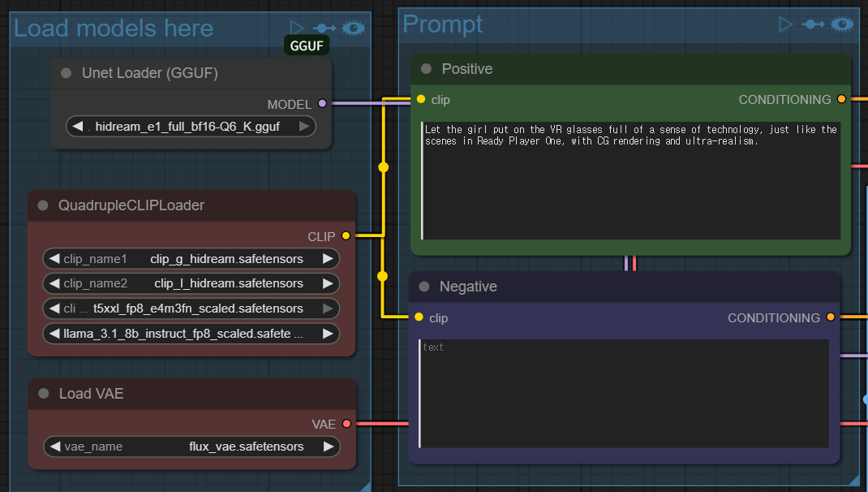The width and height of the screenshot is (868, 492).
Task: Click VAE output socket on Load VAE
Action: (346, 424)
